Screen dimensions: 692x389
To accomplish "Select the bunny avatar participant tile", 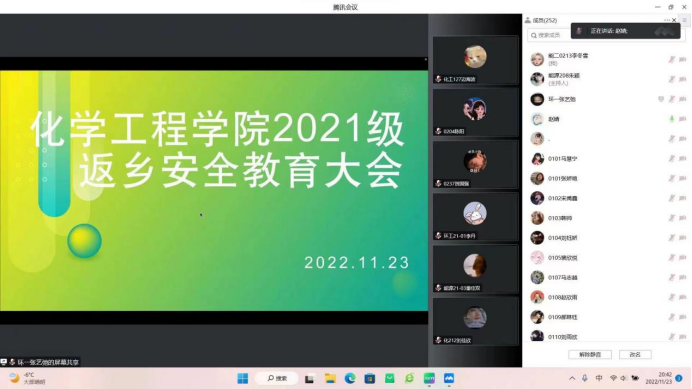I will [x=475, y=217].
